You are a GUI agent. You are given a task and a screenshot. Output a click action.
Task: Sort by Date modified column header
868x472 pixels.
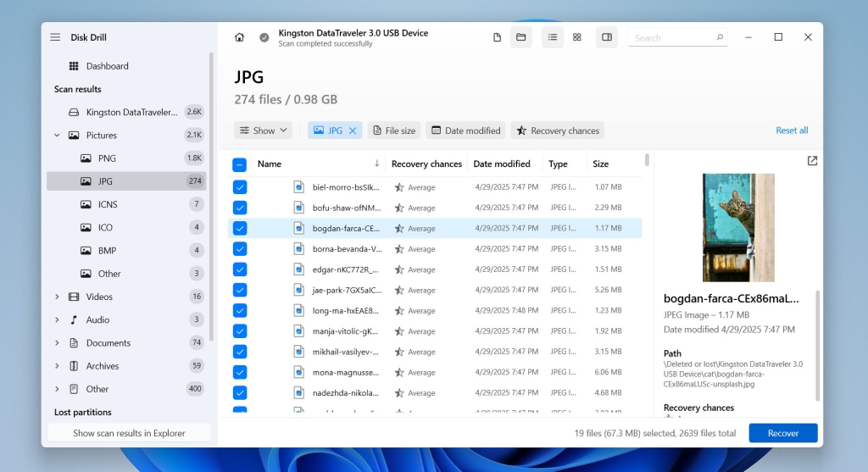pyautogui.click(x=502, y=164)
